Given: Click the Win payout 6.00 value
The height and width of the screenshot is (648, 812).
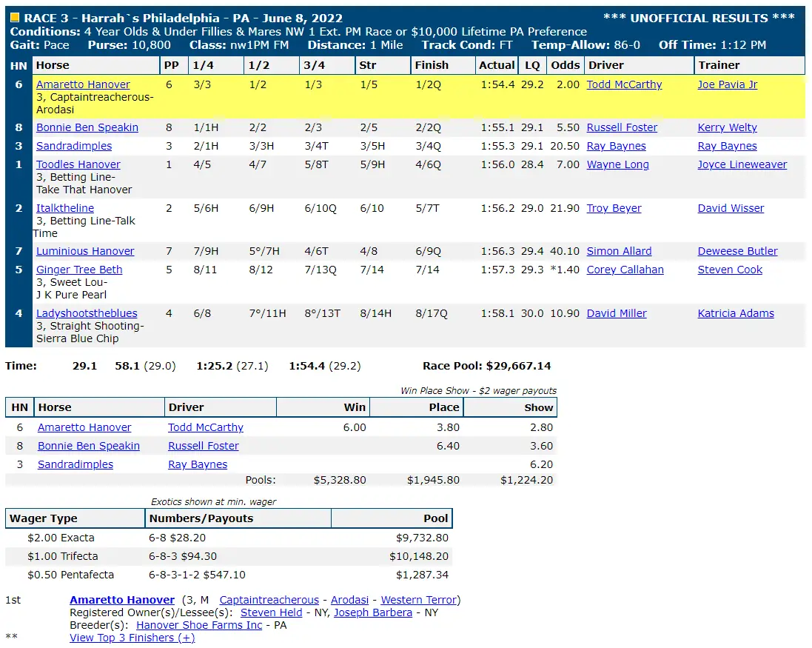Looking at the screenshot, I should [x=355, y=427].
